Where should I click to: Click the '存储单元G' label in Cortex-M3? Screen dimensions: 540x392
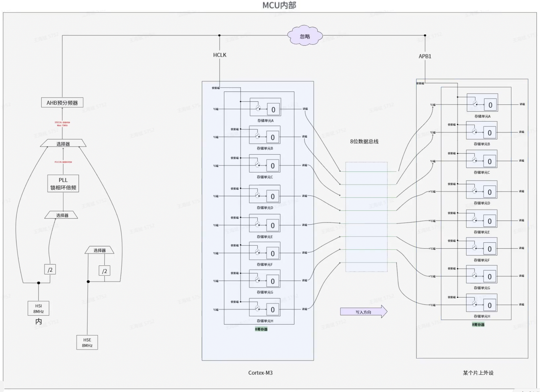pyautogui.click(x=265, y=292)
